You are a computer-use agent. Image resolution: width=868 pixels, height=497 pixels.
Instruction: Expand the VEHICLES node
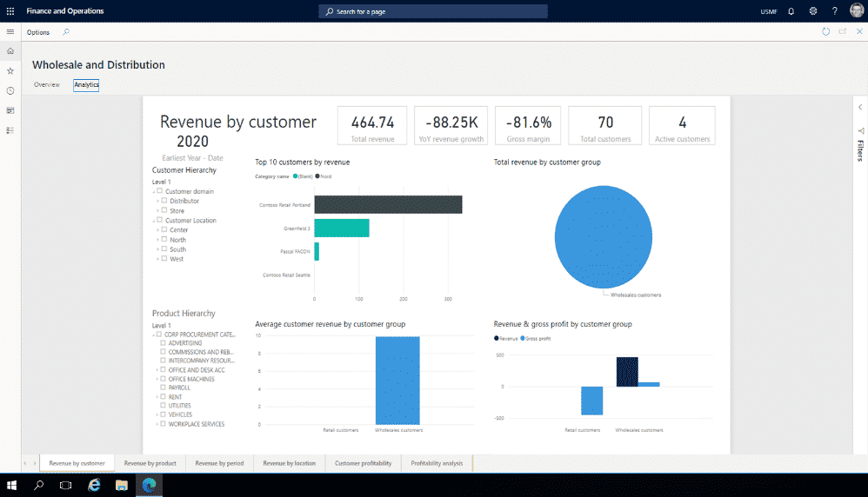coord(157,414)
